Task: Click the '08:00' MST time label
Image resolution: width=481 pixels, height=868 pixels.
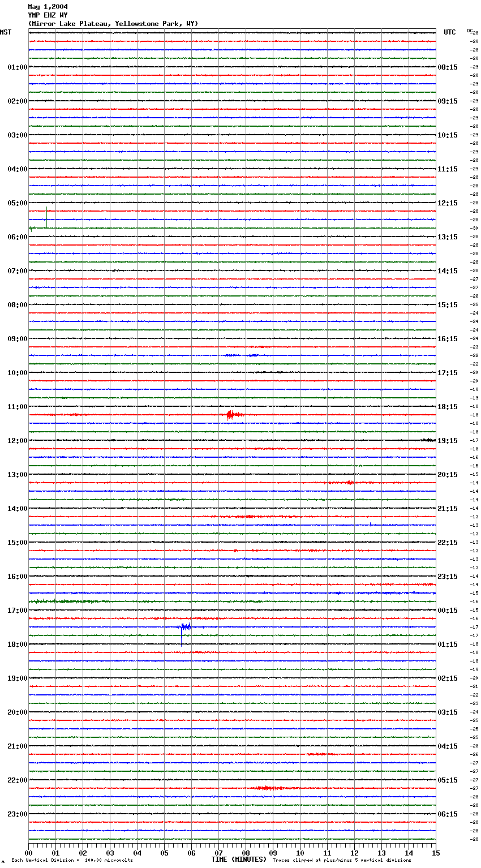Action: coord(18,305)
